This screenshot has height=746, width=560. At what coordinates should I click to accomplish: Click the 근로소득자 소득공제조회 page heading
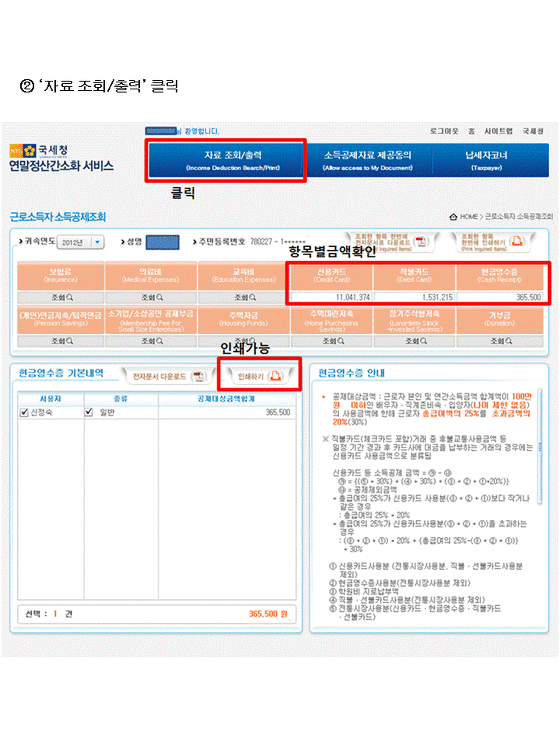58,217
